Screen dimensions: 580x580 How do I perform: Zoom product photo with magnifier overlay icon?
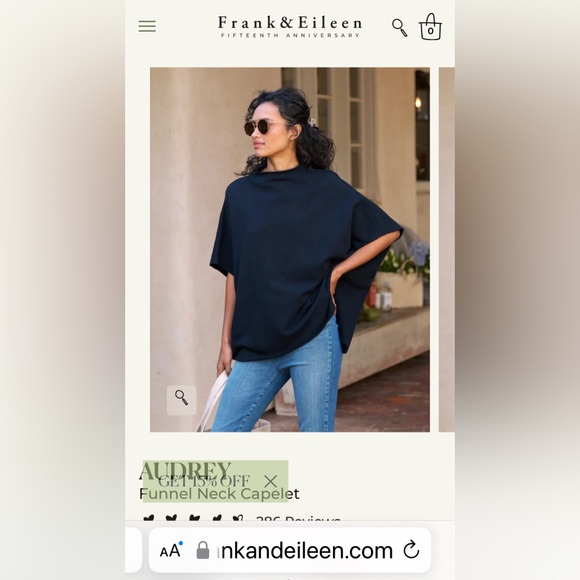tap(181, 400)
